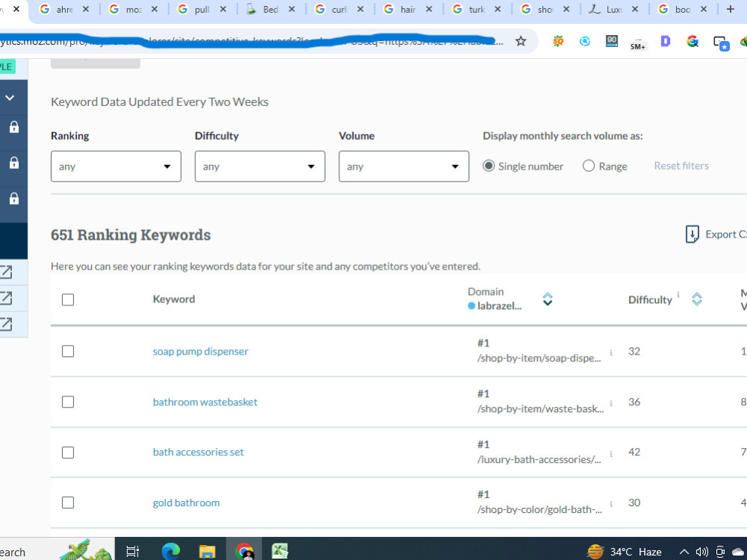747x560 pixels.
Task: Switch to the moz Google tab
Action: [134, 10]
